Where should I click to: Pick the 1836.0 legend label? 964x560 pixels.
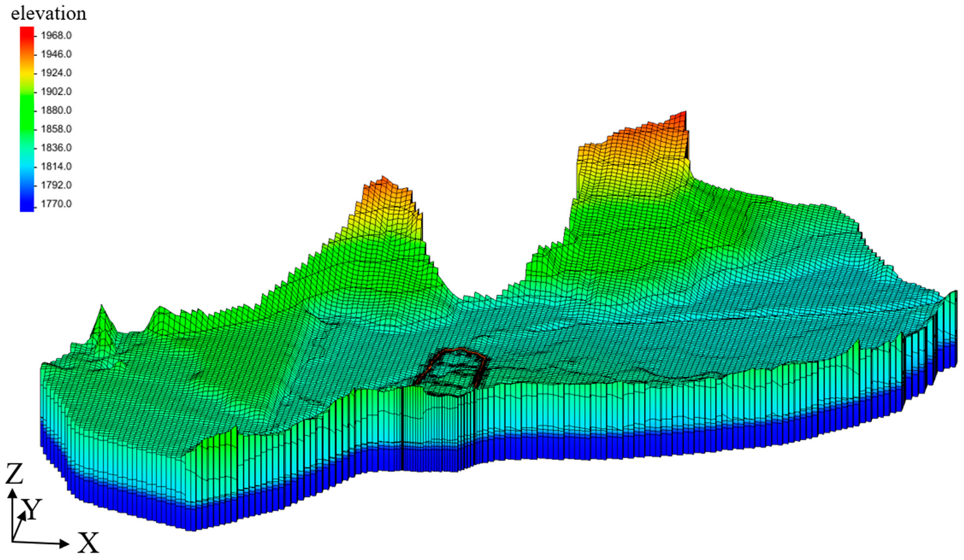[x=56, y=148]
